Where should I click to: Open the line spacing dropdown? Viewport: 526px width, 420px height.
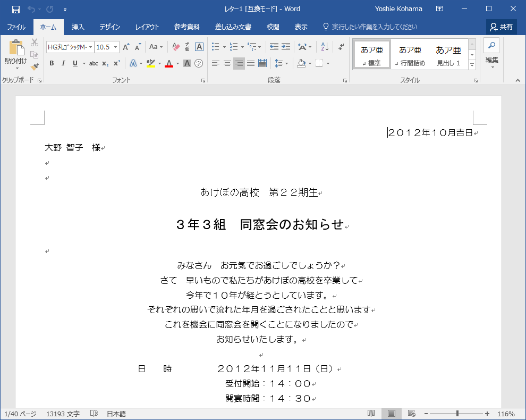(x=282, y=63)
